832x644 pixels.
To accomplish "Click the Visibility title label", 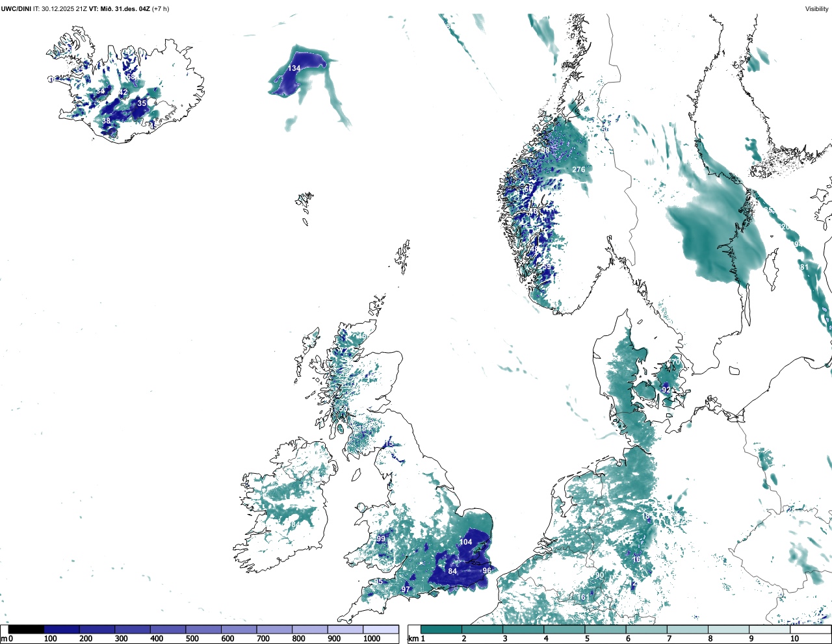I will tap(816, 8).
